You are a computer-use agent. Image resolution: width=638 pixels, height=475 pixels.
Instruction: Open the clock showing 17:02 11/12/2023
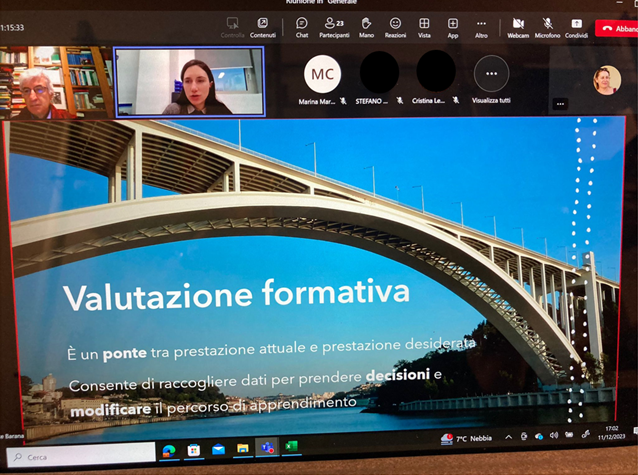(612, 433)
